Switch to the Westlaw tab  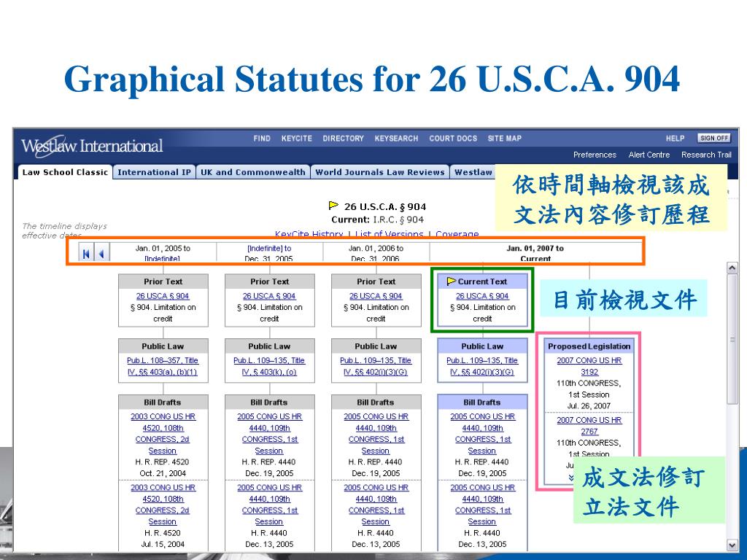[x=473, y=172]
